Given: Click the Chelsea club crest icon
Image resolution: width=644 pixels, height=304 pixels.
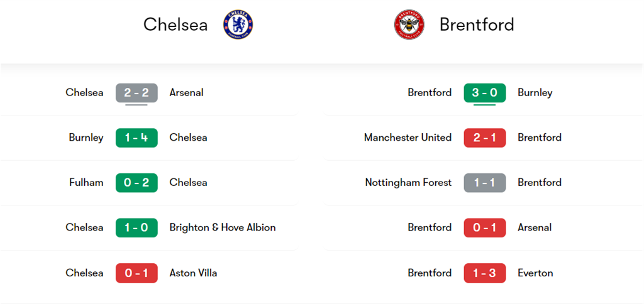Looking at the screenshot, I should 238,24.
